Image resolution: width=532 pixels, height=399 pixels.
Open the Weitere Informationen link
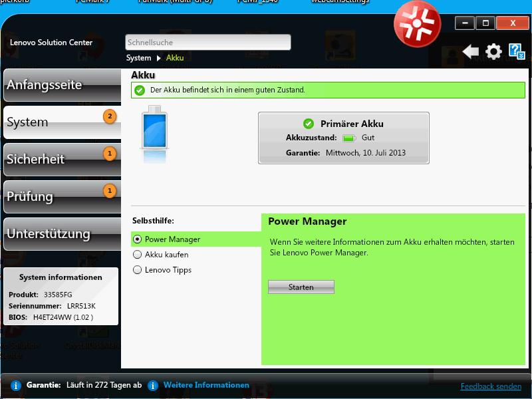206,385
